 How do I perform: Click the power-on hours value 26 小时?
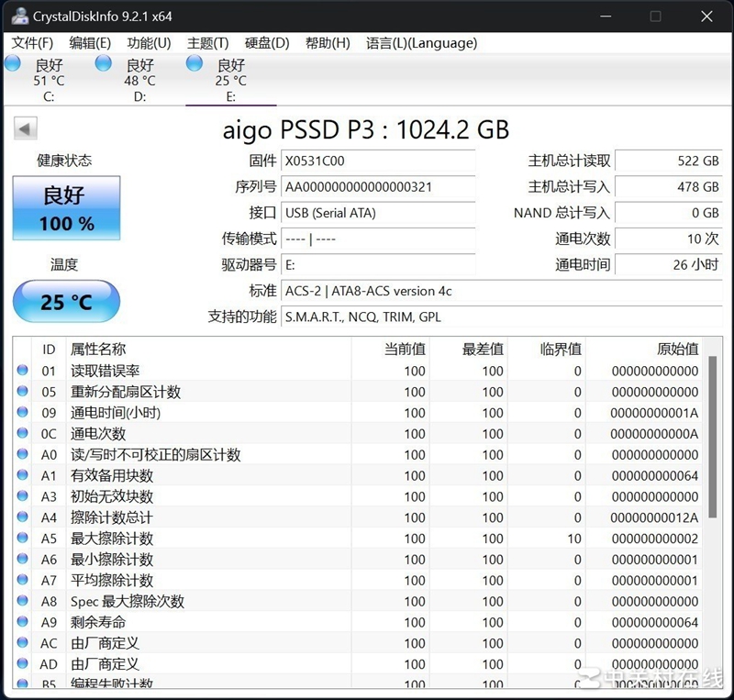tap(669, 265)
